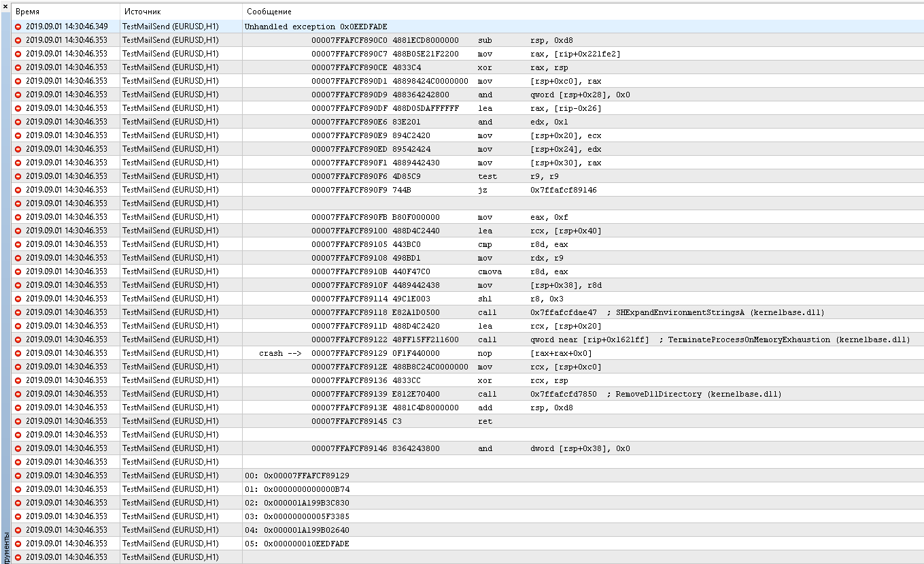Click the error icon on the test r9, r9 row

tap(17, 176)
